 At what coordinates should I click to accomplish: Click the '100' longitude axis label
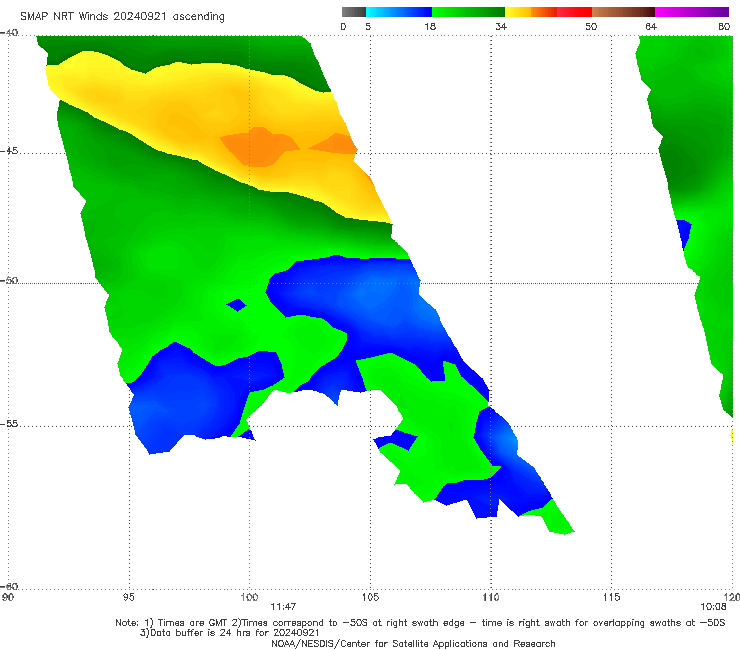[249, 598]
